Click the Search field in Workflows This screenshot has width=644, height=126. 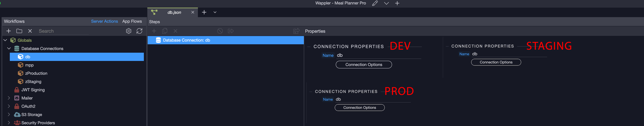(63, 31)
